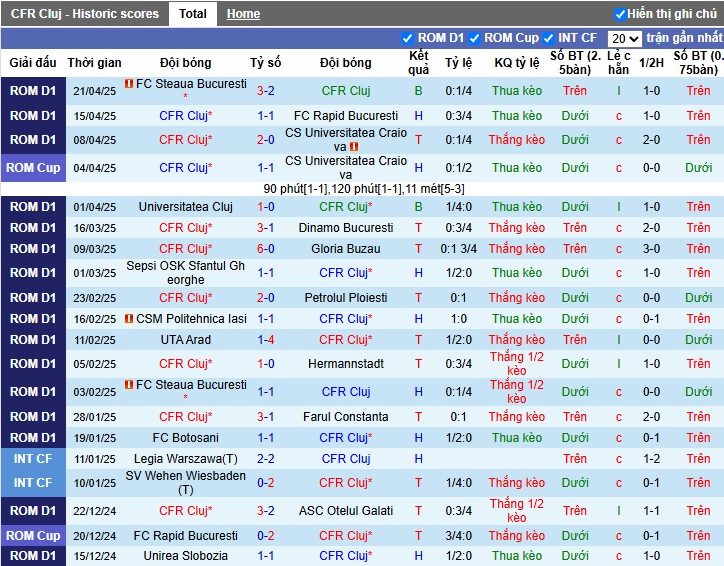Select the ROM Cup label on 04/04/25 row
Screen dimensions: 724x566
pyautogui.click(x=33, y=168)
